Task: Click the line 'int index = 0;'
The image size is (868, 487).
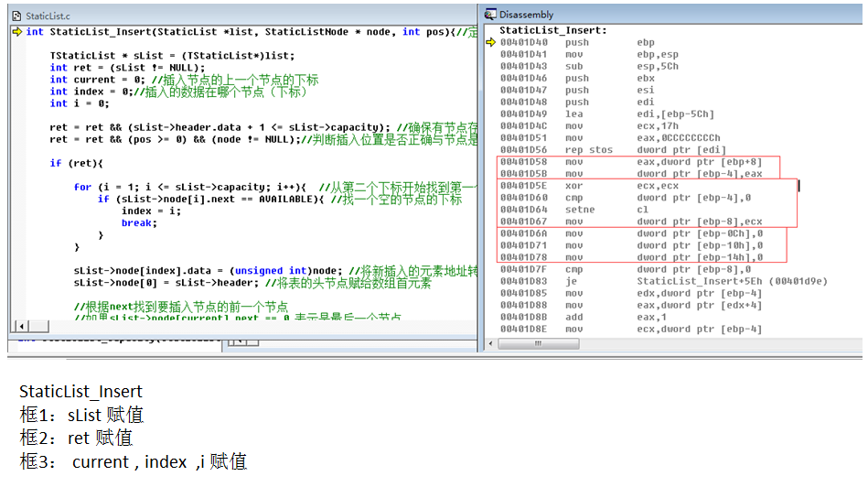Action: [91, 92]
